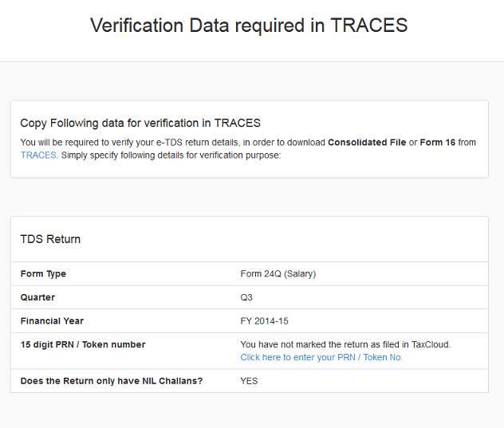This screenshot has width=504, height=428.
Task: Click the bold 'Consolidated File' text
Action: tap(367, 143)
